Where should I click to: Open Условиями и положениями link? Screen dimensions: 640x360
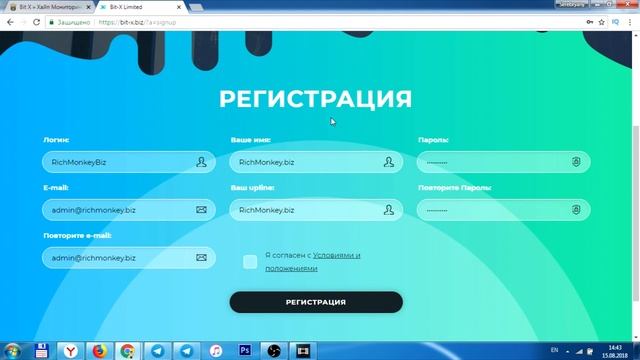313,262
